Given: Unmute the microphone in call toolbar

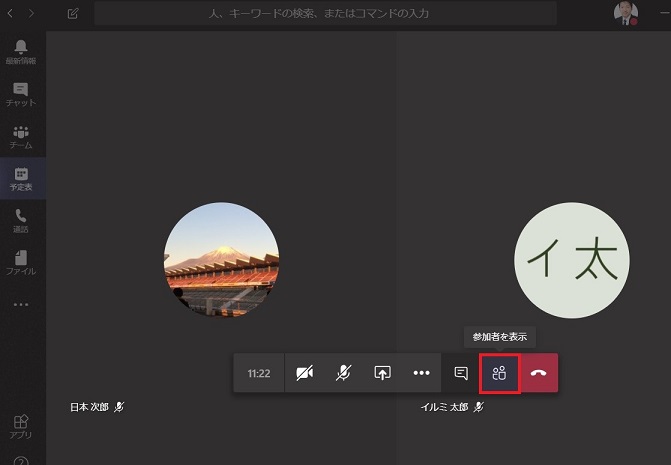Looking at the screenshot, I should [x=343, y=373].
